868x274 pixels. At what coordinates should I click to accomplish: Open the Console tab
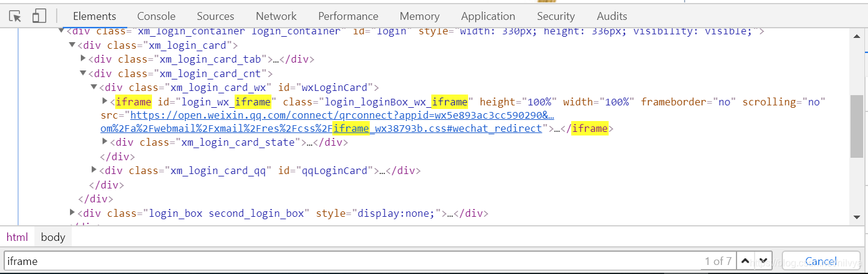(x=156, y=16)
